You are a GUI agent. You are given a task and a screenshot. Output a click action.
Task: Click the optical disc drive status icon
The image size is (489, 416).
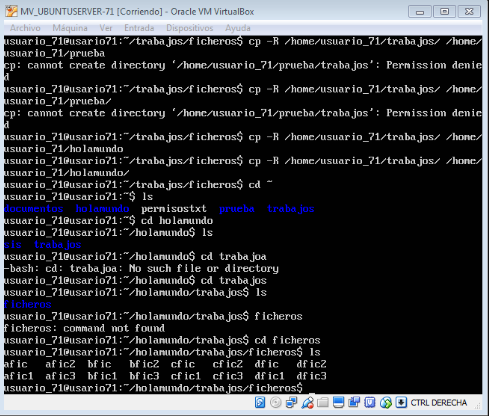[x=276, y=402]
